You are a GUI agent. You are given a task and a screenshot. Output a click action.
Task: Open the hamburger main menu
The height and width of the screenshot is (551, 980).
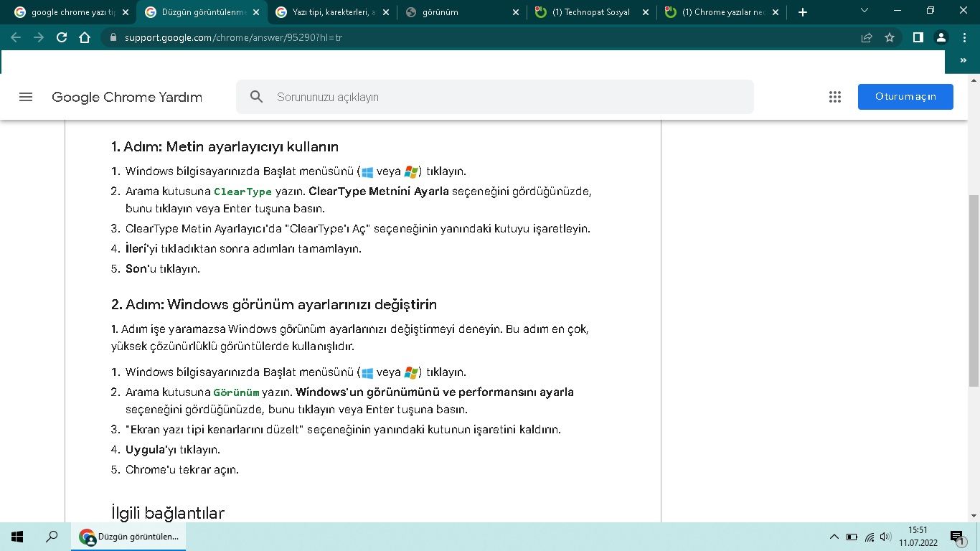pyautogui.click(x=26, y=97)
